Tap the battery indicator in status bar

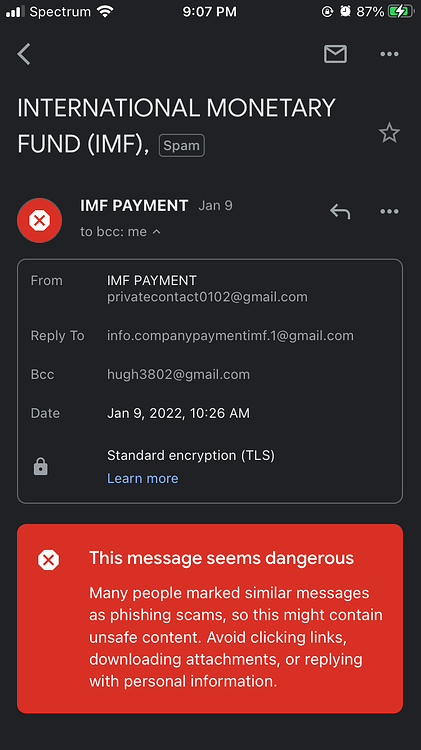tap(401, 11)
